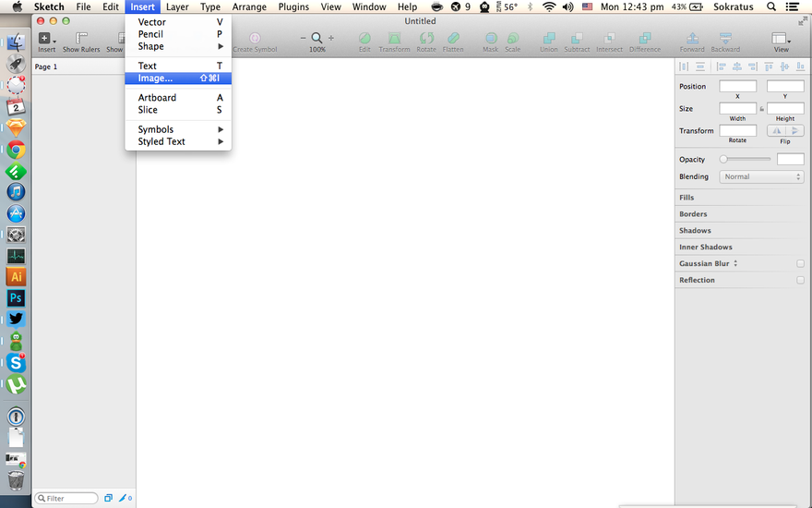The width and height of the screenshot is (812, 508).
Task: Toggle the size proportions lock
Action: pos(762,109)
